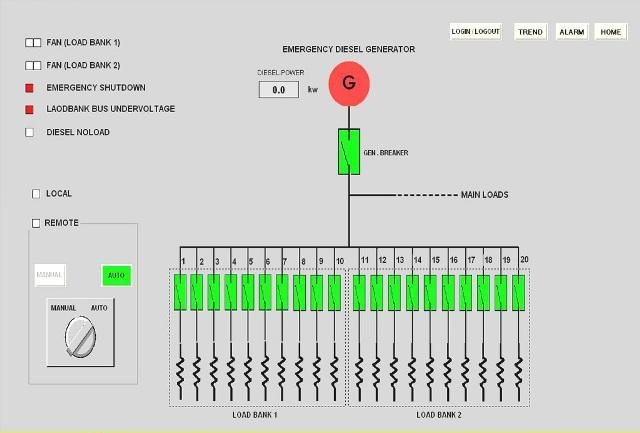Image resolution: width=640 pixels, height=433 pixels.
Task: Enable the LOCAL control checkbox
Action: point(37,194)
